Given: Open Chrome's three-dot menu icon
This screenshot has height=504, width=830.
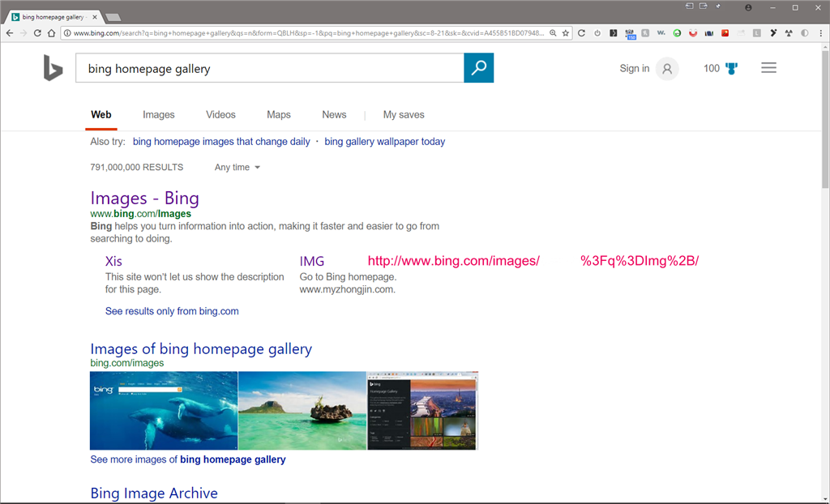Looking at the screenshot, I should [x=821, y=33].
